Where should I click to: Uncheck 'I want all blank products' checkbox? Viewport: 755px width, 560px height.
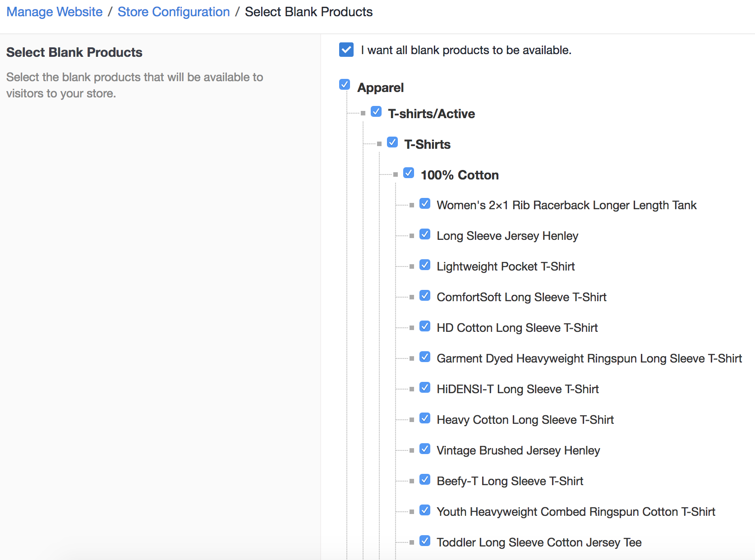346,50
